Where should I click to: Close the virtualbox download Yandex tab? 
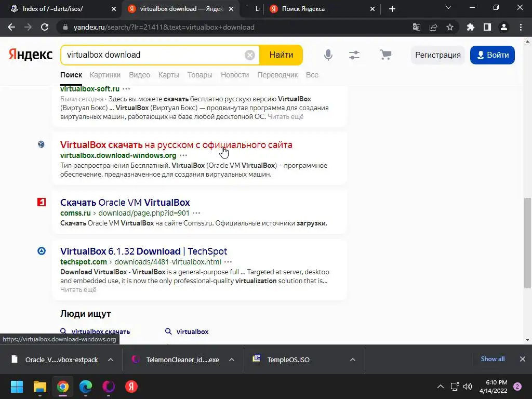click(x=231, y=9)
